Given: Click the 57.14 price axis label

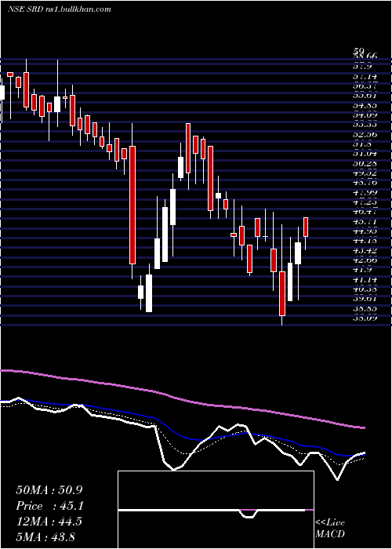Looking at the screenshot, I should (x=365, y=76).
